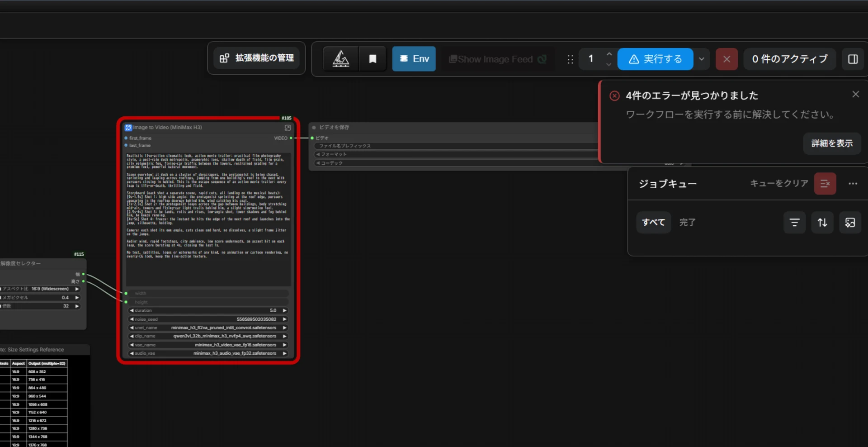Increase 倍数 with its right arrow
This screenshot has height=447, width=868.
coord(77,306)
